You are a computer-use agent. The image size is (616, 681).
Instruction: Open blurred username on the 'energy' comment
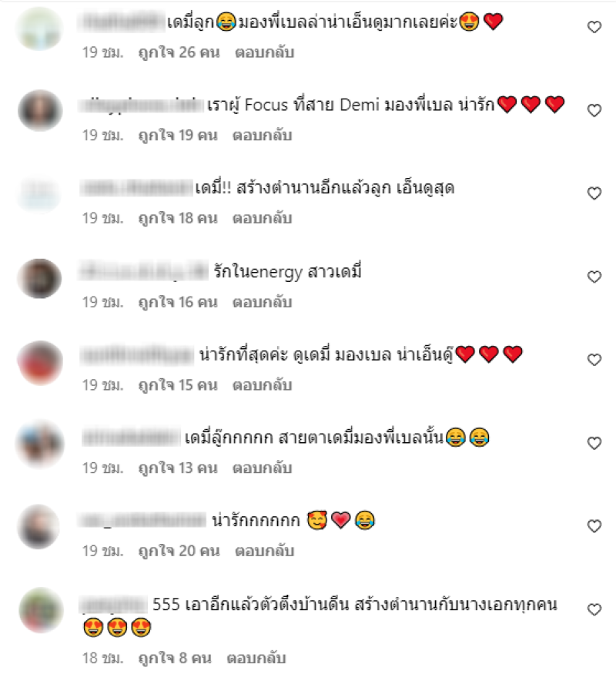[144, 271]
